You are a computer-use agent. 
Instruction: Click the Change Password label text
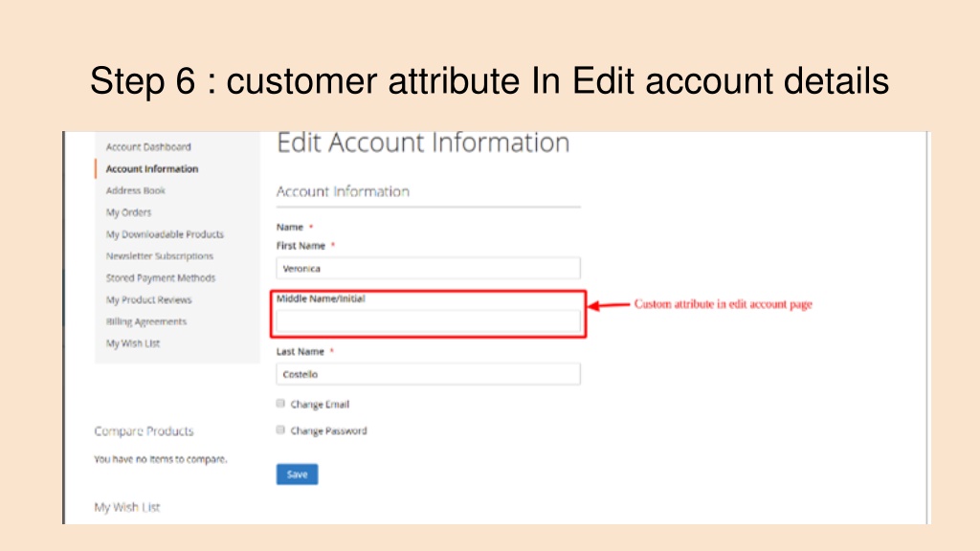329,431
